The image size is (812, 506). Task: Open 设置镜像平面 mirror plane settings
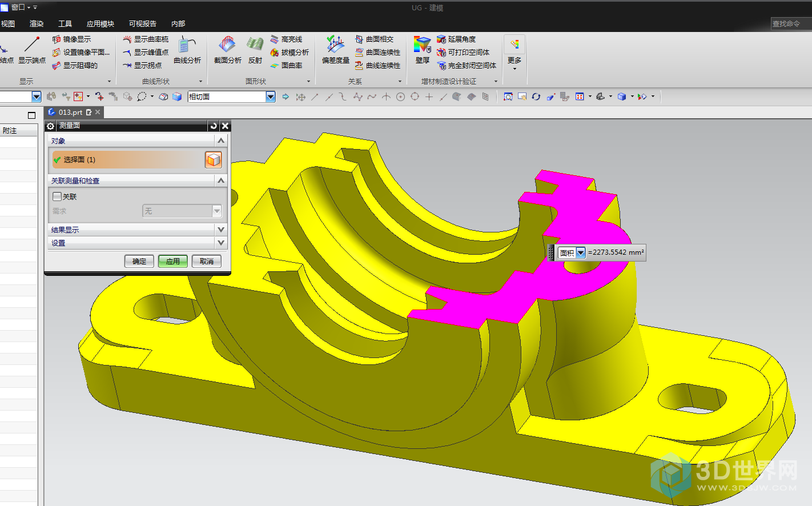tap(81, 53)
